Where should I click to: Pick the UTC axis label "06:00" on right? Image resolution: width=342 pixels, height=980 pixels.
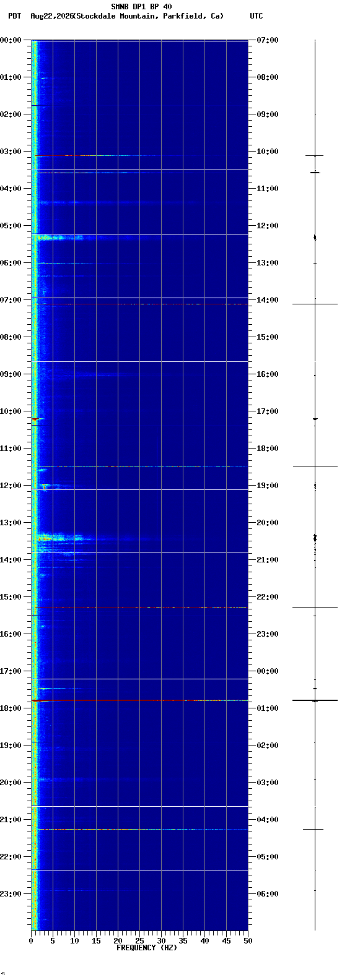[x=267, y=894]
